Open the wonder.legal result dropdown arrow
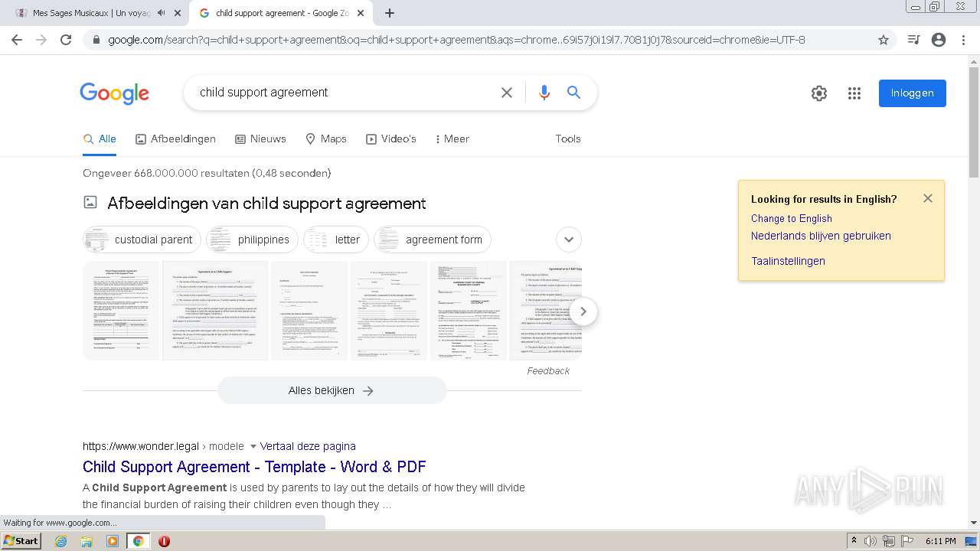Screen dimensions: 980x551 pyautogui.click(x=253, y=447)
